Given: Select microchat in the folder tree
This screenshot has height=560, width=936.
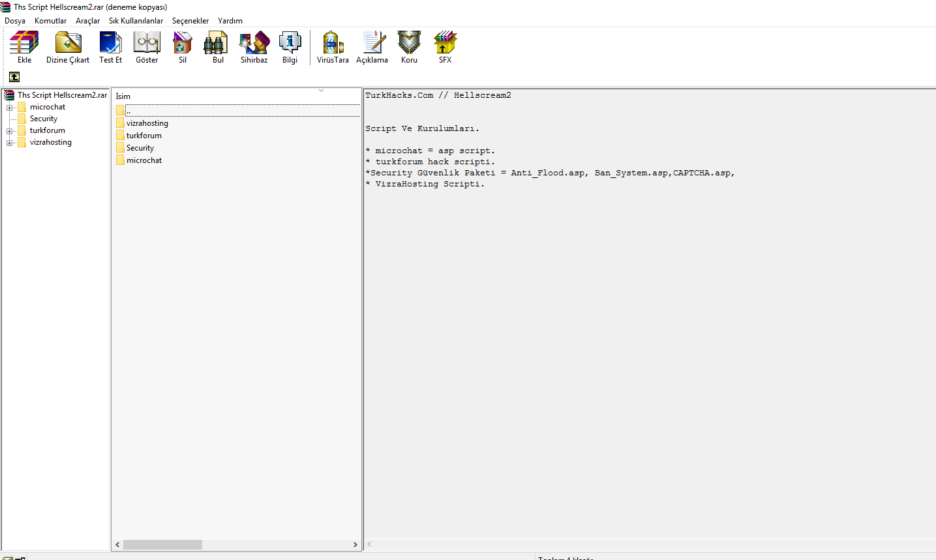Looking at the screenshot, I should tap(48, 107).
